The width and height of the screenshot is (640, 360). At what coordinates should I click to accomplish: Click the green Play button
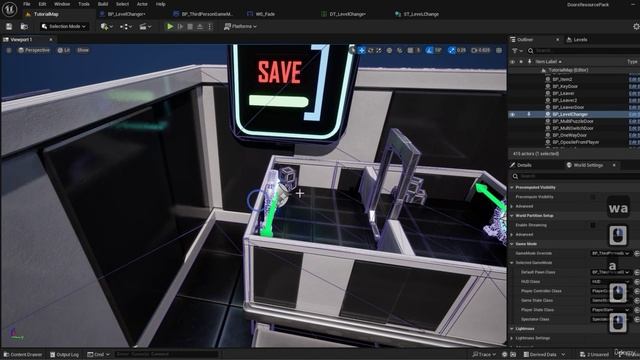(170, 27)
